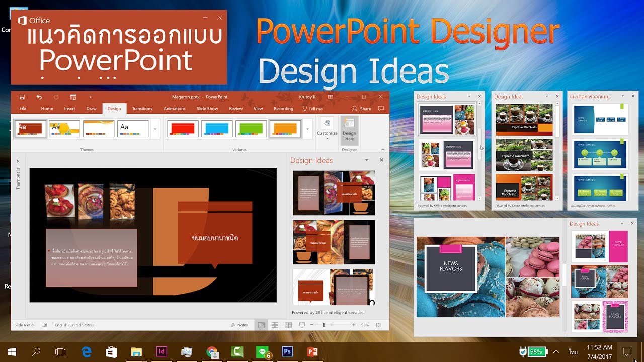Expand the Thumbnails pane arrow
Viewport: 644px width, 362px height.
point(18,162)
